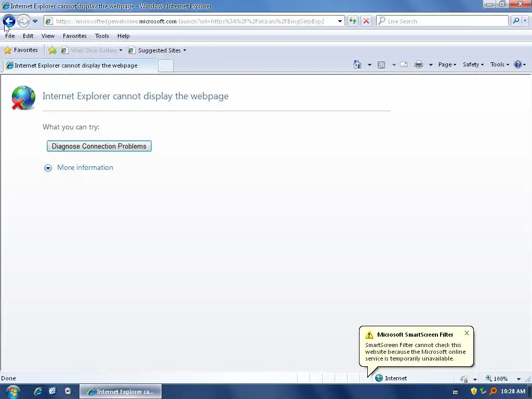The image size is (532, 399).
Task: Click Diagnose Connection Problems button
Action: (x=99, y=146)
